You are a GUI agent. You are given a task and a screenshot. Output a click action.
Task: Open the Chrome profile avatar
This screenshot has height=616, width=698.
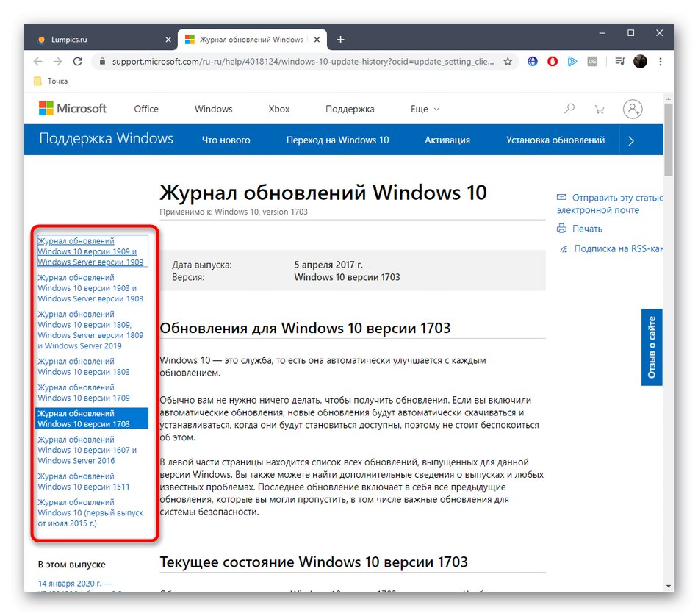pos(640,62)
